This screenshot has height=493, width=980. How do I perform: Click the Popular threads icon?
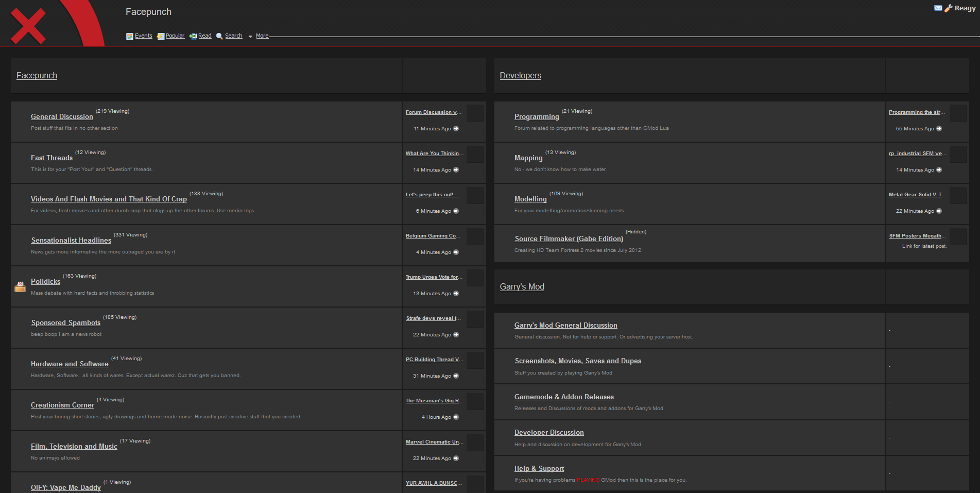pos(161,36)
